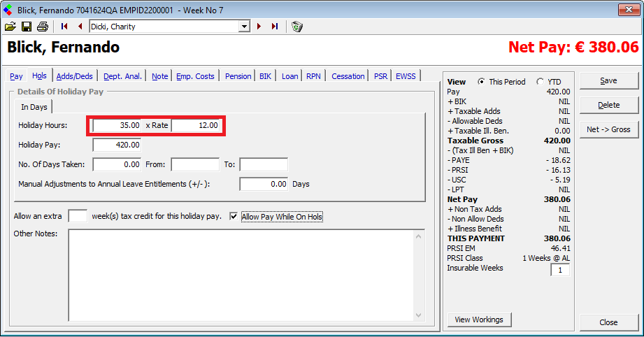Open the employee name dropdown list

pos(244,27)
